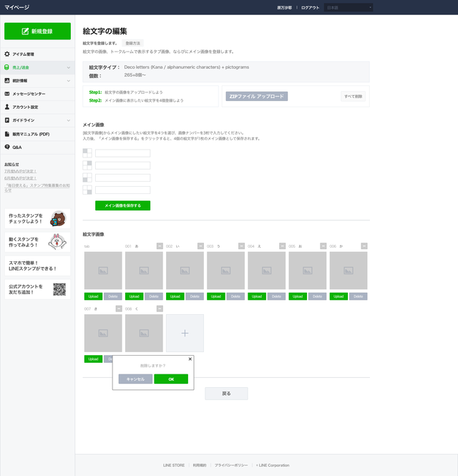
Task: Click the メイン画像を保存する button
Action: (122, 205)
